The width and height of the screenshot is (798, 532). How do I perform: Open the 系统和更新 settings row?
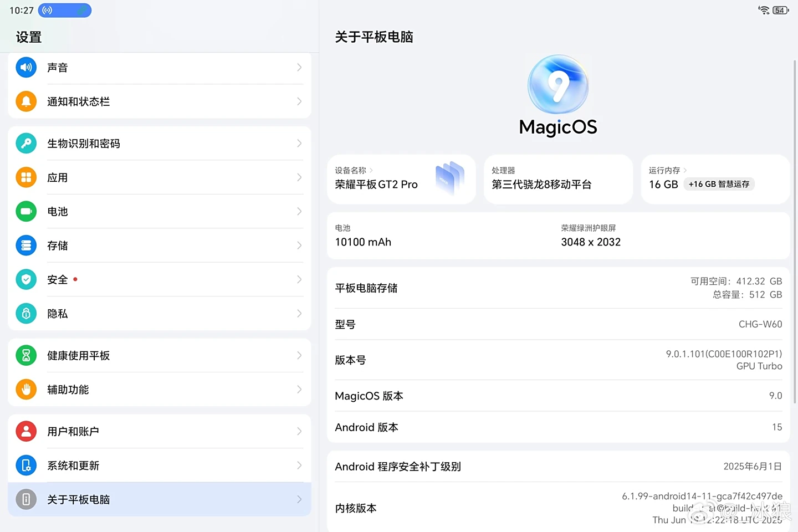(x=160, y=465)
